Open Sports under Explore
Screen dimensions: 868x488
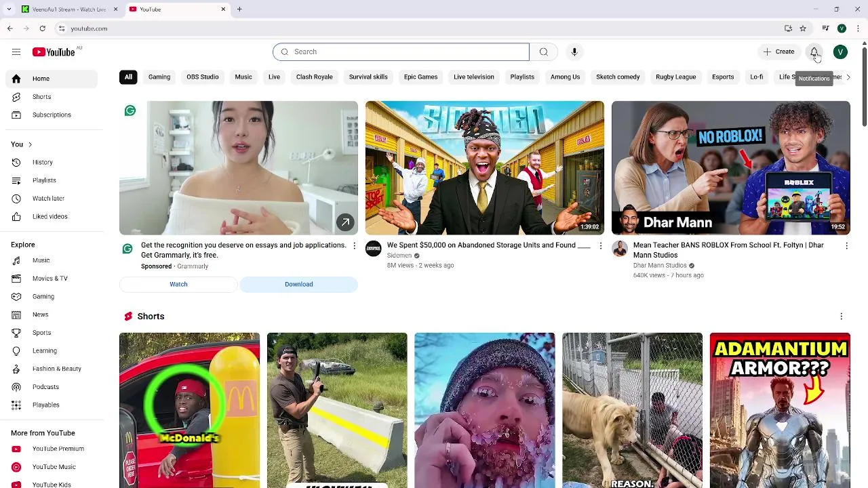pos(52,333)
